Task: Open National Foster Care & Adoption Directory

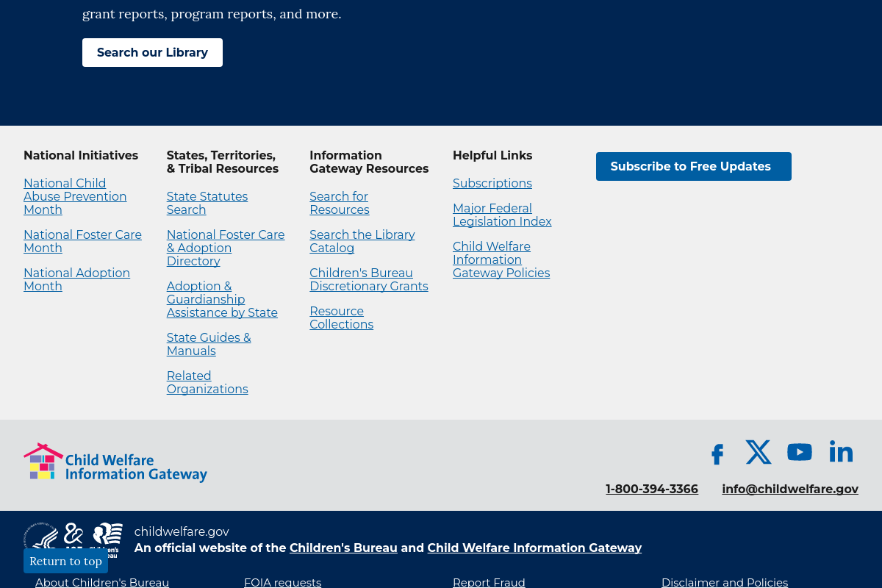Action: point(226,248)
